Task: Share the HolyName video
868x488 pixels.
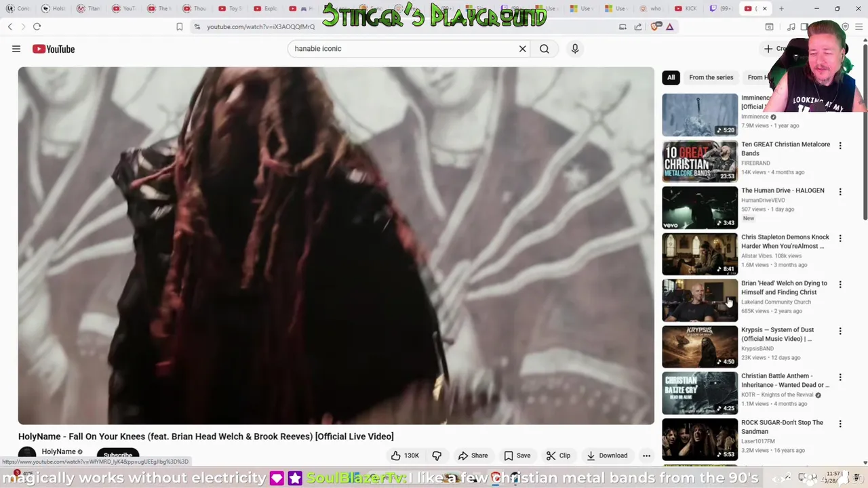Action: point(473,455)
